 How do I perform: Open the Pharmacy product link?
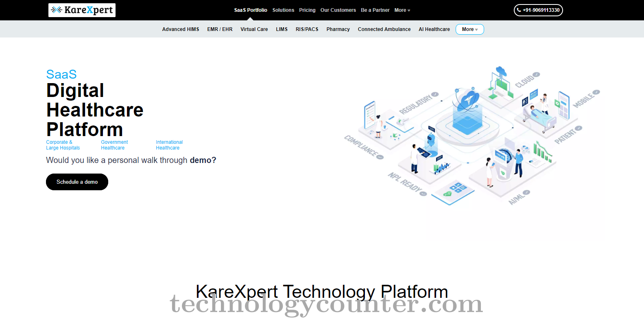pyautogui.click(x=338, y=29)
